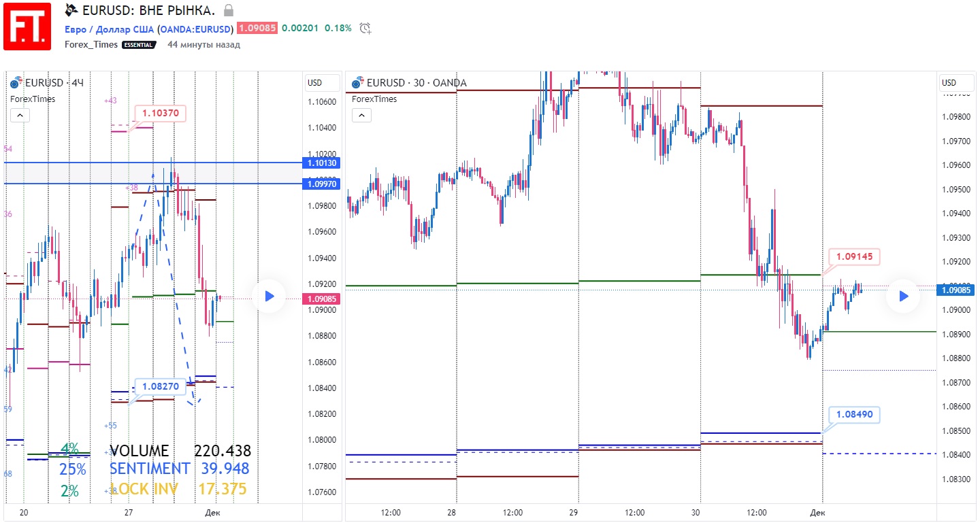Click the 1.09085 current price label on 4H axis
This screenshot has width=980, height=525.
tap(322, 299)
